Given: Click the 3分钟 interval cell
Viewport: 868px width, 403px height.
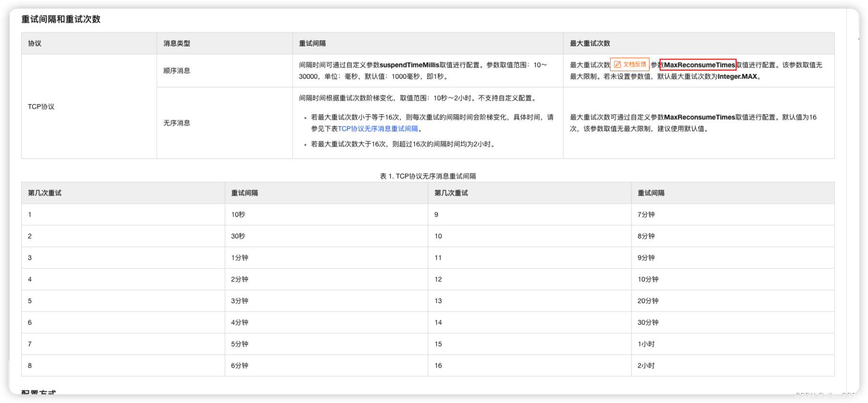Looking at the screenshot, I should [326, 301].
